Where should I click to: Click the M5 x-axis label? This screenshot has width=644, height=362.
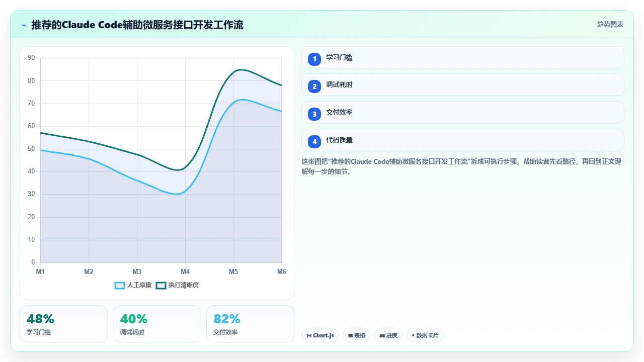233,272
